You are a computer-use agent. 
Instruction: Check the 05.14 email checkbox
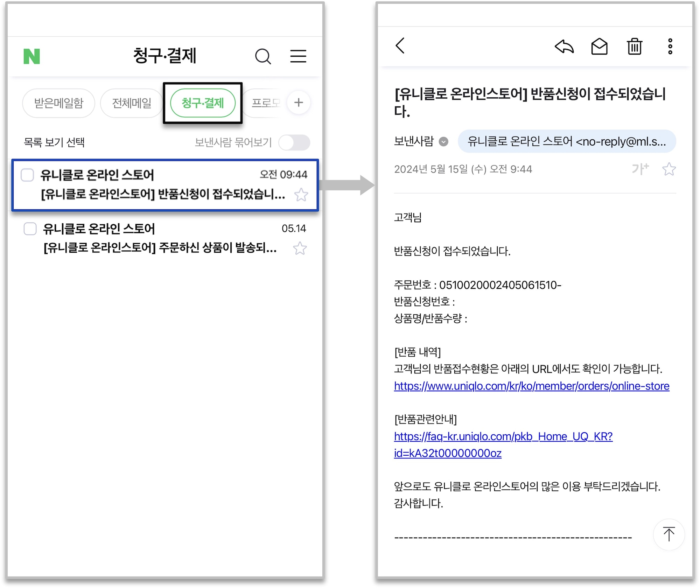point(30,229)
